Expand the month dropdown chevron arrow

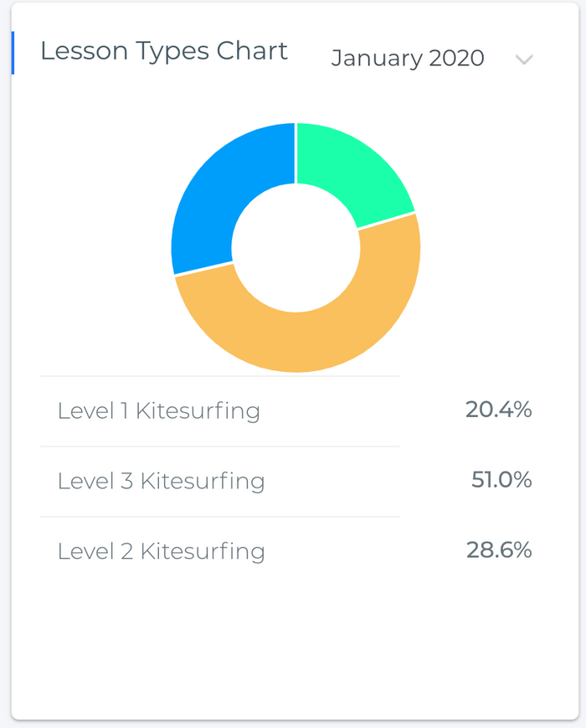(524, 59)
